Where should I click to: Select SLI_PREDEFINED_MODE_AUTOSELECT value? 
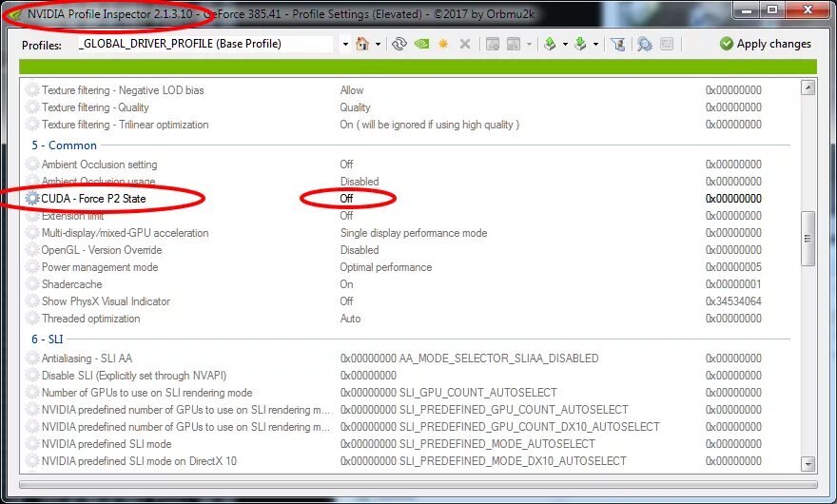(468, 444)
